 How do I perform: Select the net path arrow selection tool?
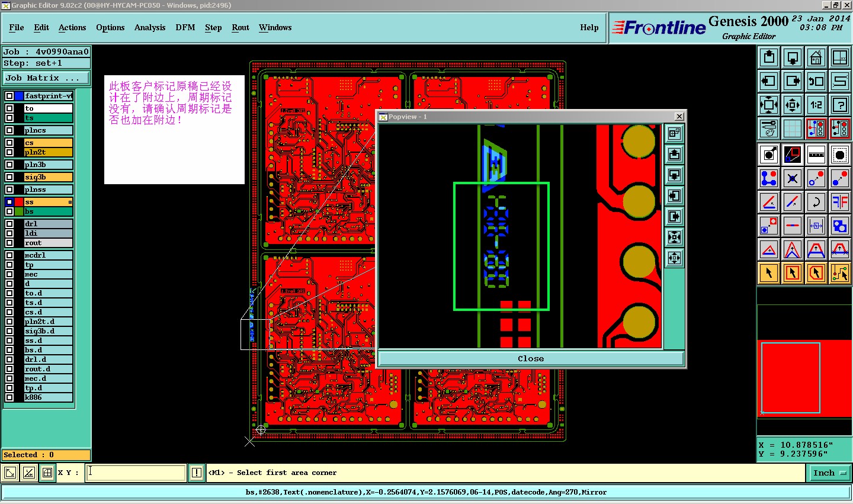[840, 273]
